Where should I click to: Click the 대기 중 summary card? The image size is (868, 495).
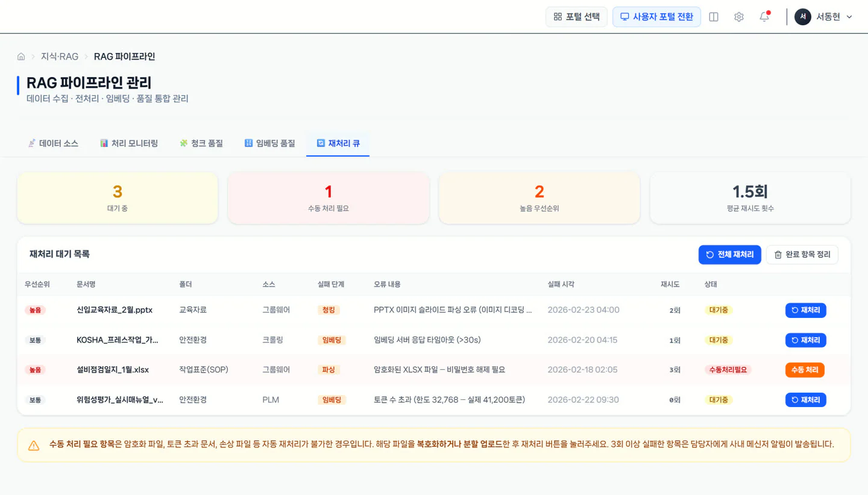click(x=118, y=198)
